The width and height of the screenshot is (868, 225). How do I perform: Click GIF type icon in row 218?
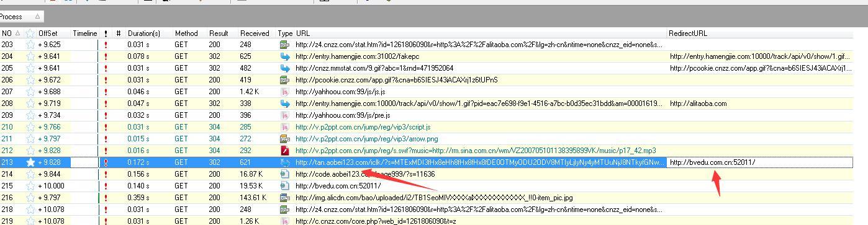pos(285,210)
